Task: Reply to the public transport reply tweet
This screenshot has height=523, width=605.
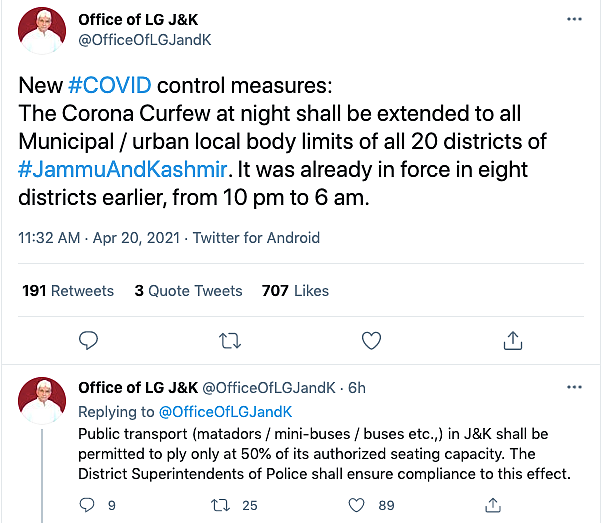Action: pyautogui.click(x=90, y=506)
